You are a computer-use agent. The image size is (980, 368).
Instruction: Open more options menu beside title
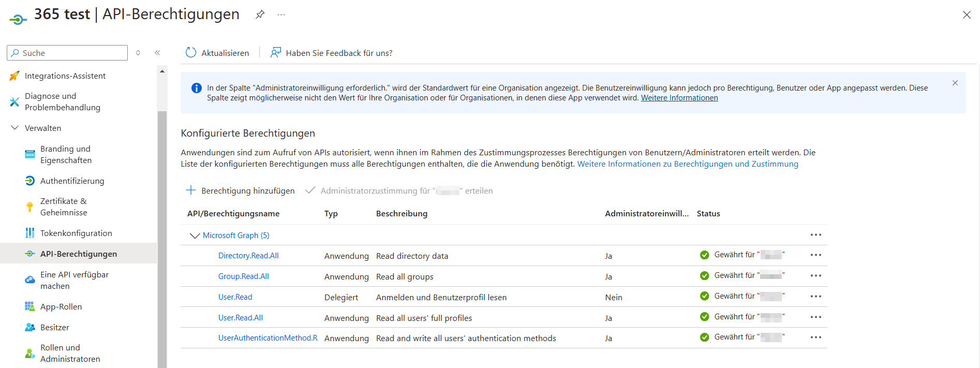coord(281,14)
